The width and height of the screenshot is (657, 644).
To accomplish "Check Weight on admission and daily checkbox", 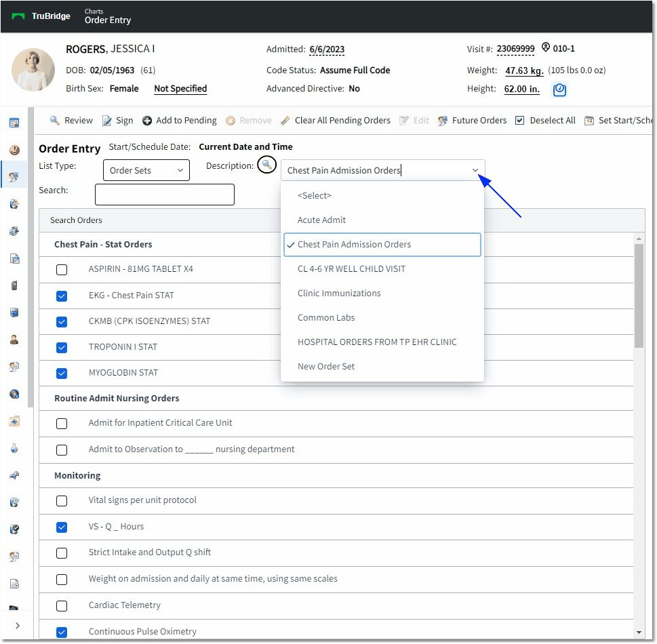I will click(x=62, y=580).
